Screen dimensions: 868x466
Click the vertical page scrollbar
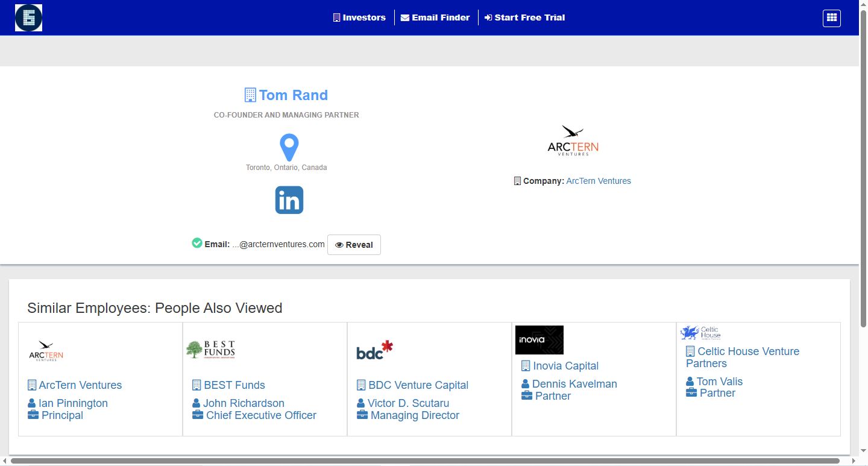(864, 169)
